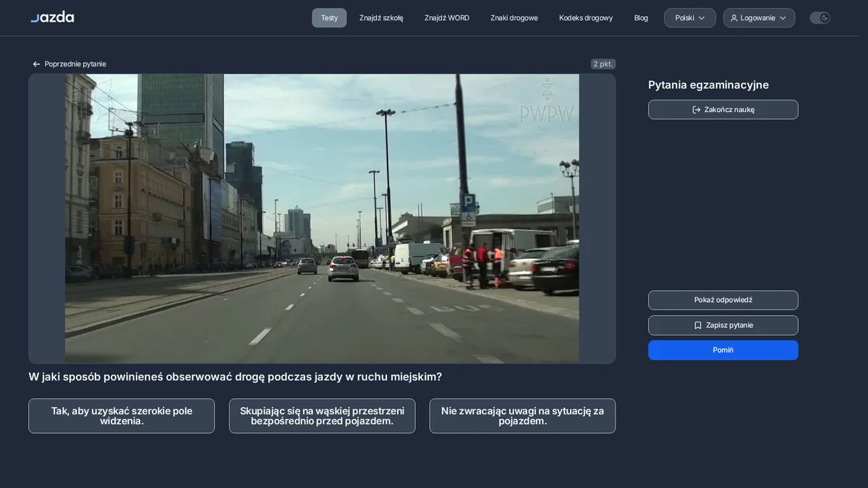Click the street scene question image
868x488 pixels.
(x=322, y=218)
